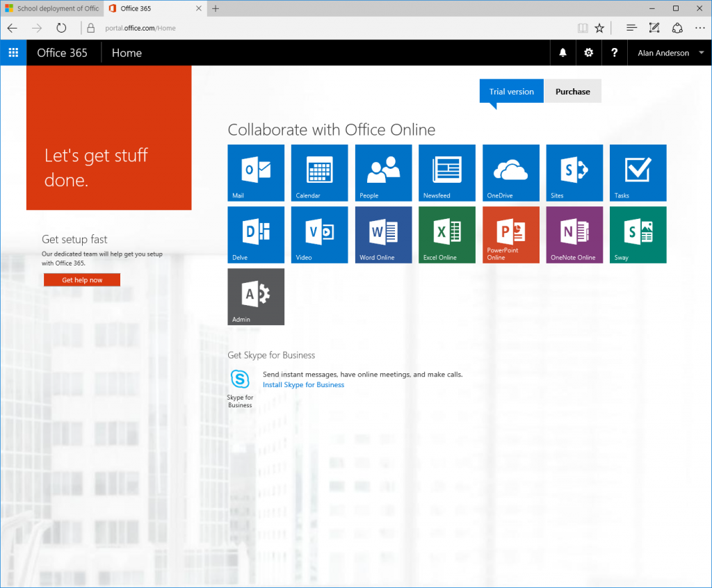The image size is (712, 588).
Task: Open notifications bell
Action: click(x=563, y=53)
